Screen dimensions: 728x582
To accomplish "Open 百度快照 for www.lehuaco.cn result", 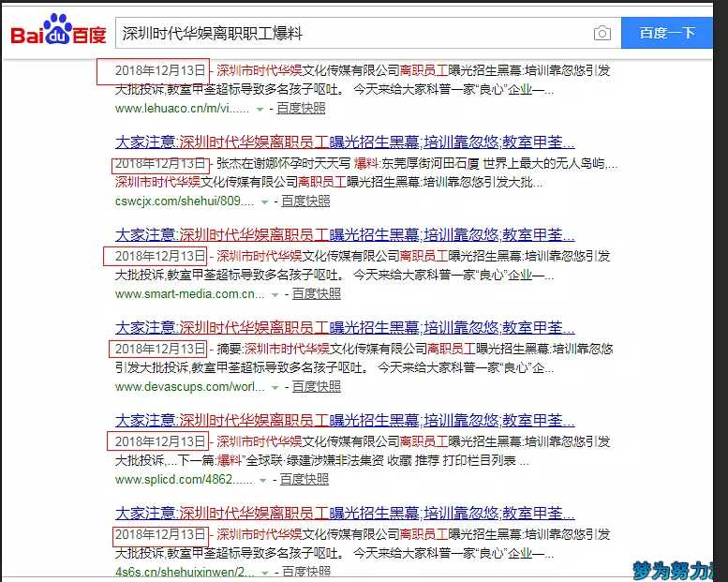I will [301, 108].
